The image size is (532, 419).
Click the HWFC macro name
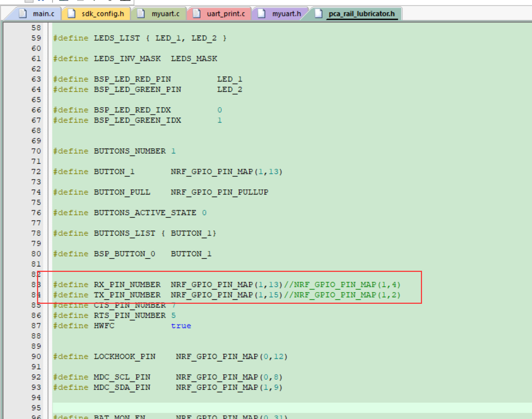pos(104,326)
